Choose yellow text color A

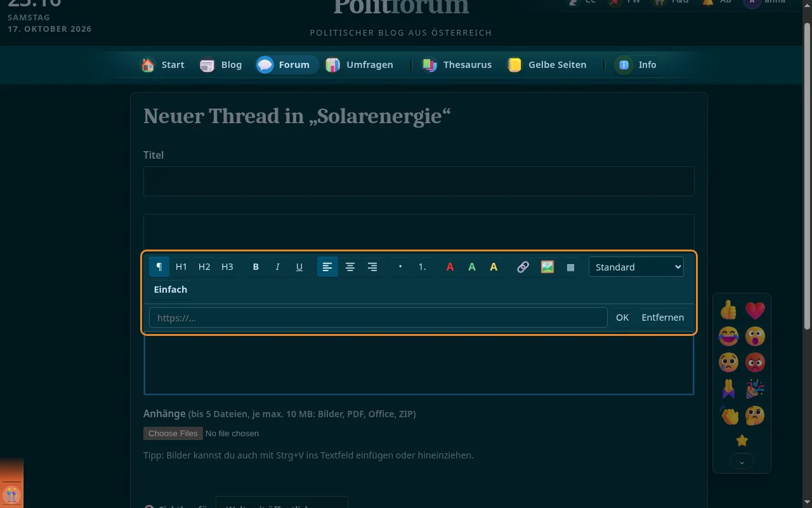pyautogui.click(x=494, y=267)
